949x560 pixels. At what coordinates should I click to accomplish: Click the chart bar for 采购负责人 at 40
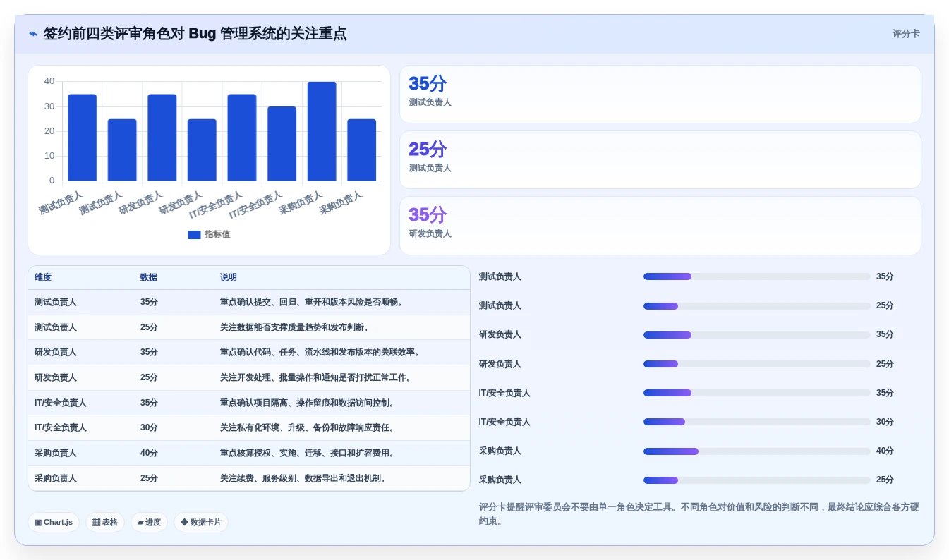[322, 131]
